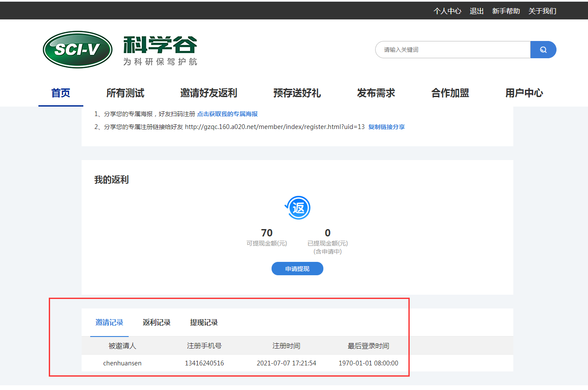Click the last login time 1970-01-01 08:00:00

click(x=368, y=363)
